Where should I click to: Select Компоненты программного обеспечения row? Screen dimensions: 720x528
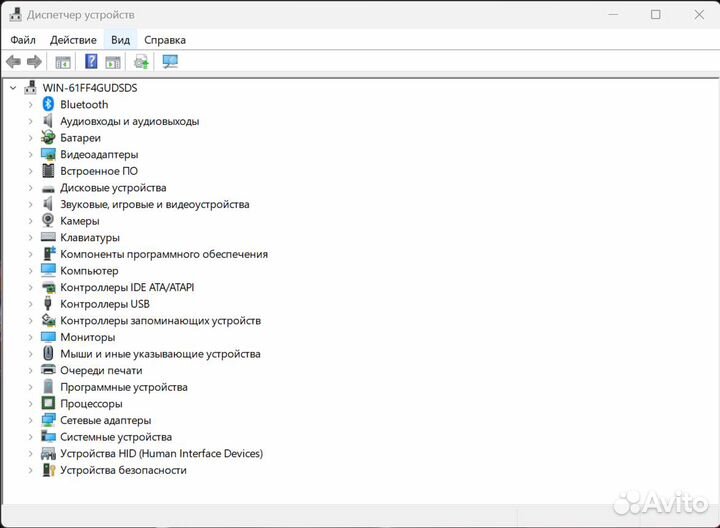[x=164, y=254]
